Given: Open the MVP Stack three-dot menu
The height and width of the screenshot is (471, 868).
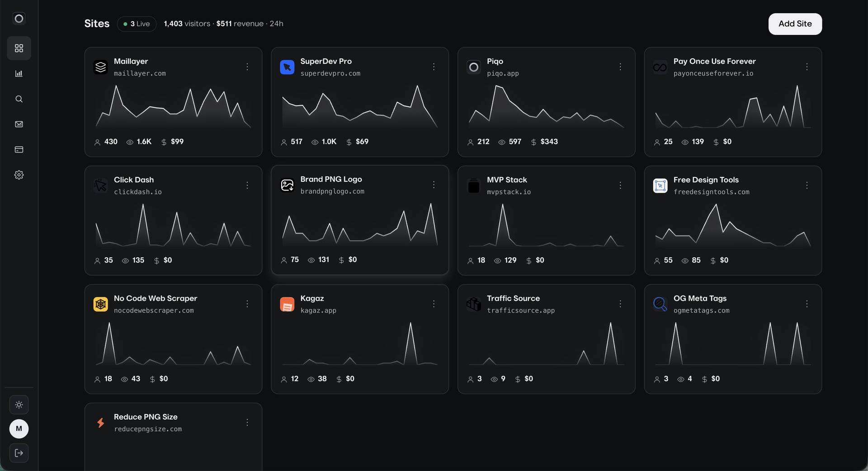Looking at the screenshot, I should click(620, 186).
